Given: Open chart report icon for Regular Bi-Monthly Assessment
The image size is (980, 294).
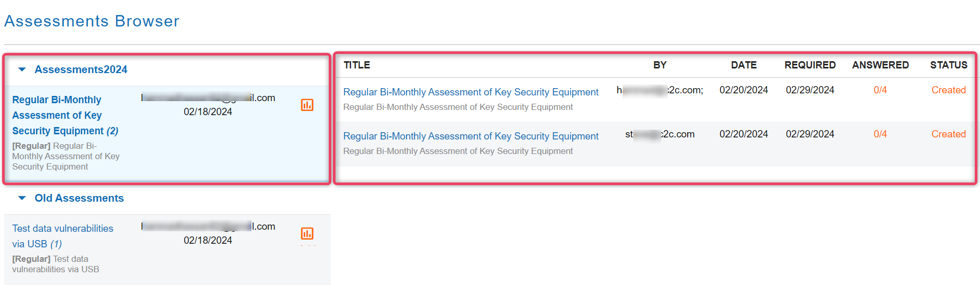Looking at the screenshot, I should (307, 105).
